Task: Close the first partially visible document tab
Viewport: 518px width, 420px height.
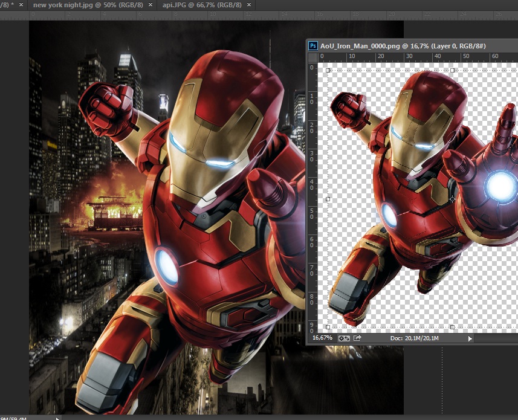Action: [x=22, y=5]
